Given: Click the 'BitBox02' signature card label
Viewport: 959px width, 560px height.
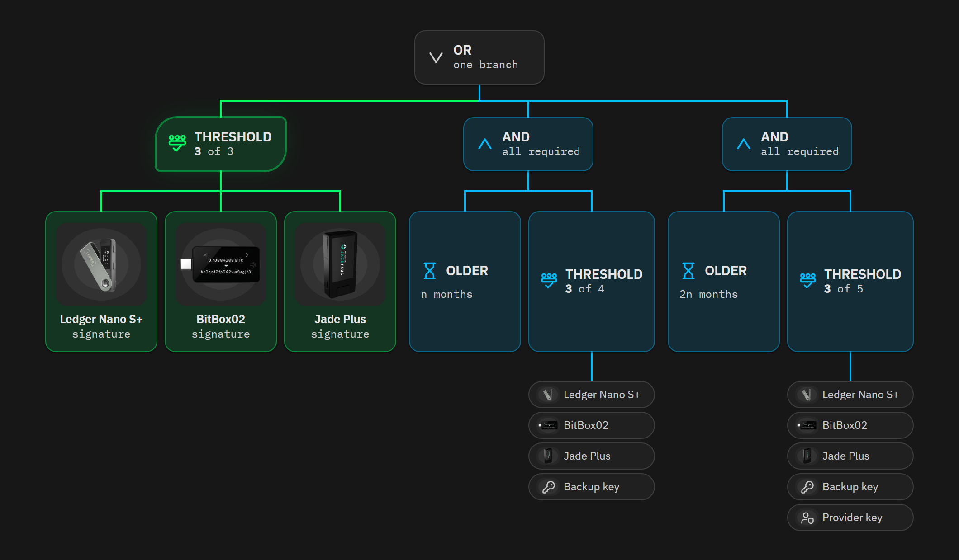Looking at the screenshot, I should click(x=221, y=319).
